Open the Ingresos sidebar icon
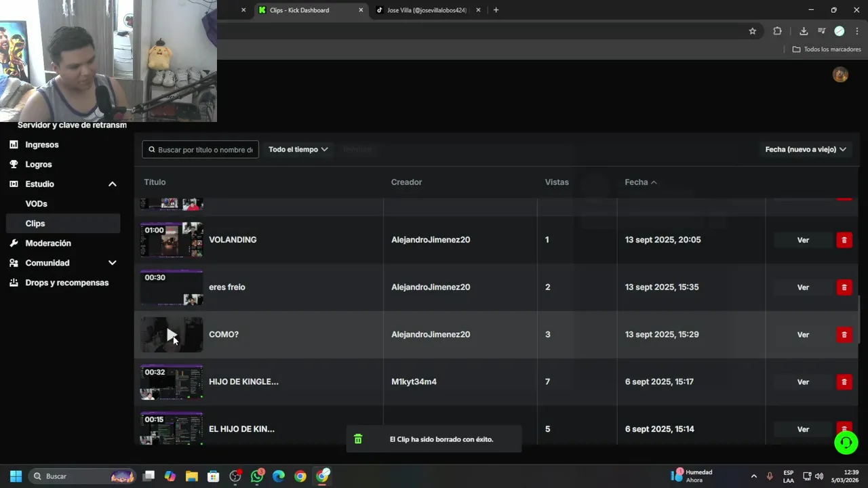Screen dimensions: 868x488 pyautogui.click(x=14, y=144)
